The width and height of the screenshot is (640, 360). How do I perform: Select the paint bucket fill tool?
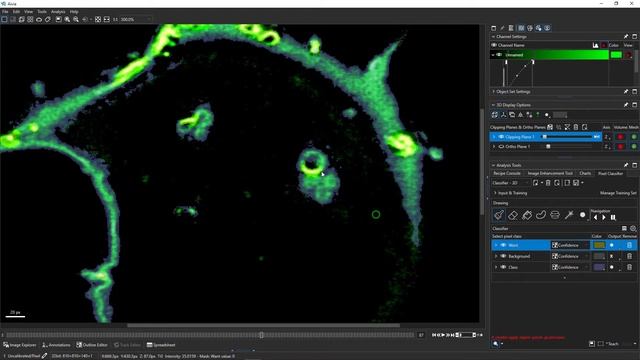click(527, 215)
